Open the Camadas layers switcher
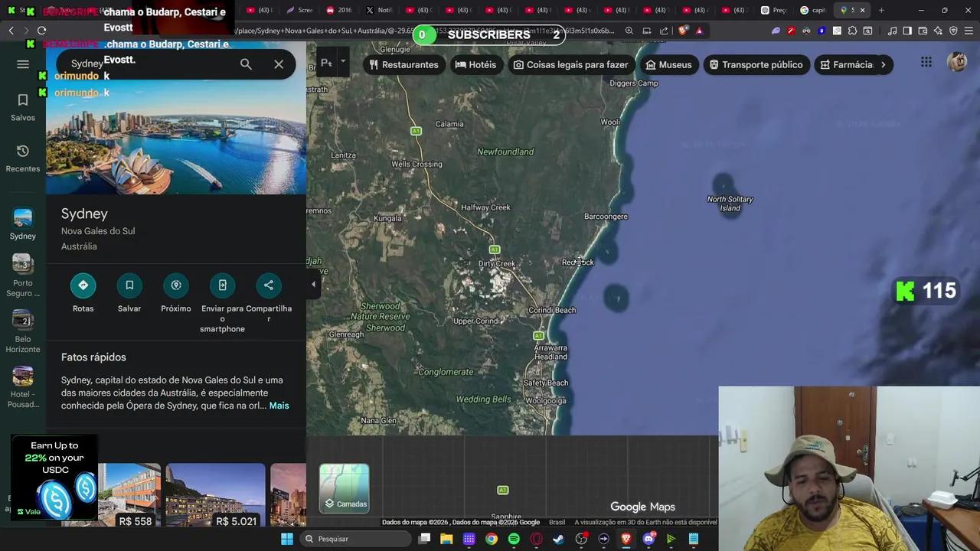This screenshot has width=980, height=551. [345, 487]
